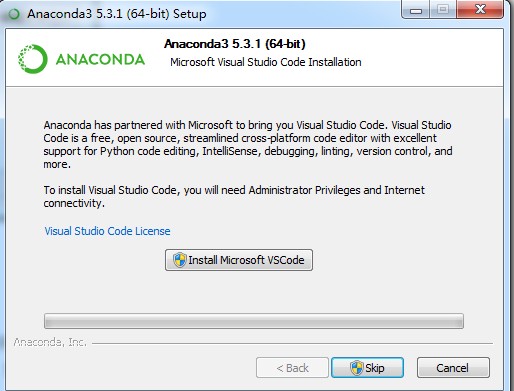The width and height of the screenshot is (514, 391).
Task: Minimize the setup window
Action: [x=416, y=10]
